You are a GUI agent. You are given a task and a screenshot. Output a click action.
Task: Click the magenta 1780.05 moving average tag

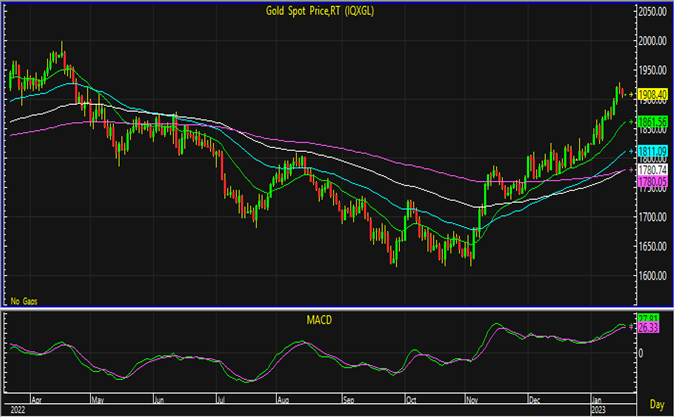(653, 182)
